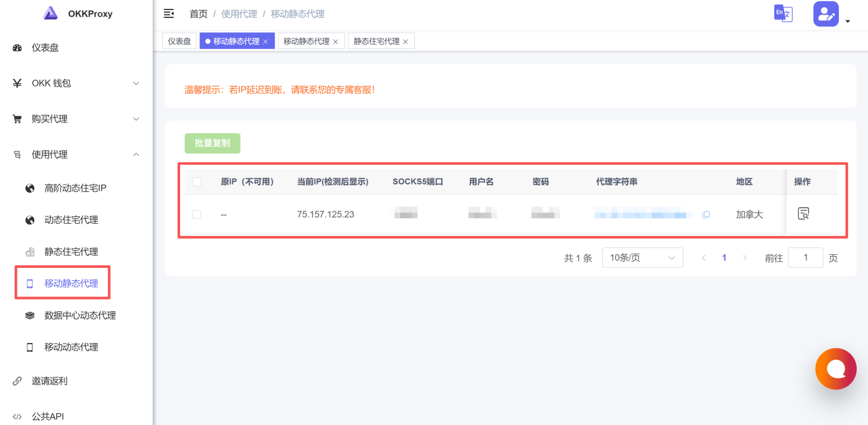Open the 10条/页 page size dropdown
This screenshot has width=868, height=425.
(x=642, y=258)
